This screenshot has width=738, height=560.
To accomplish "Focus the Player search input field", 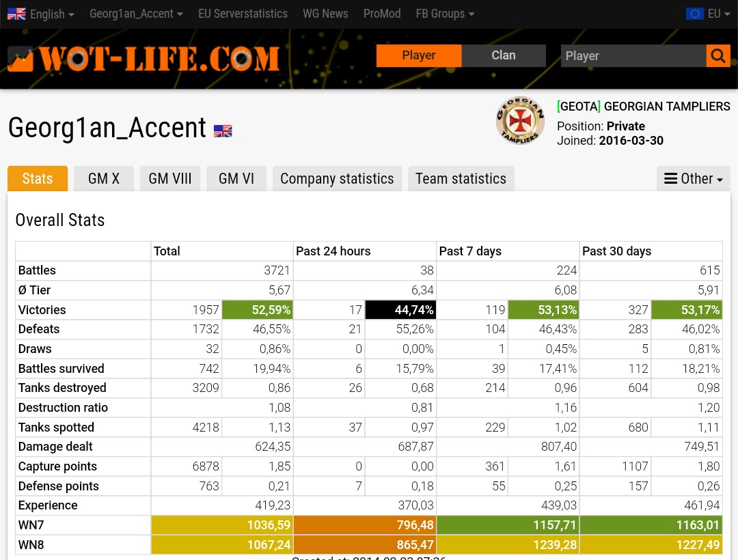I will pos(633,56).
